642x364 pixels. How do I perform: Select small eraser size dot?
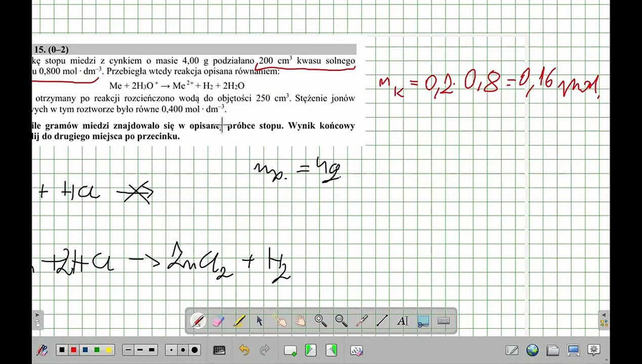point(172,350)
